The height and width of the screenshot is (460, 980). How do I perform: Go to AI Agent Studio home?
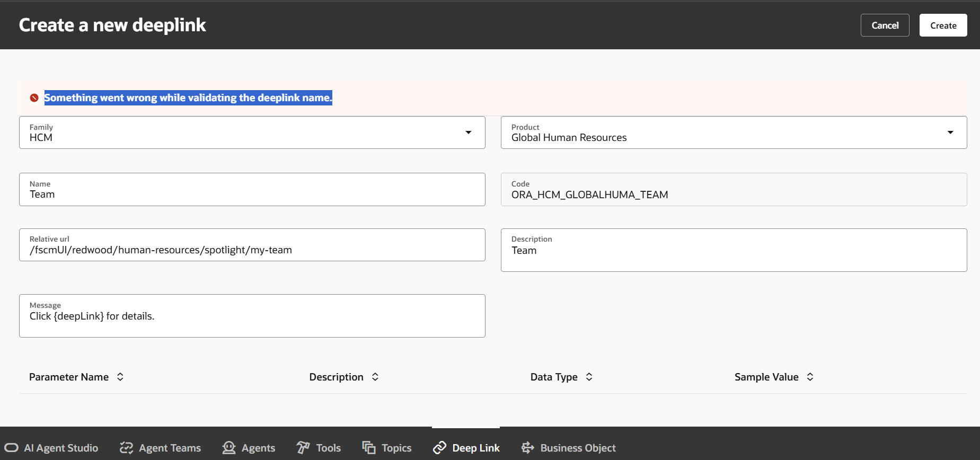click(x=51, y=448)
